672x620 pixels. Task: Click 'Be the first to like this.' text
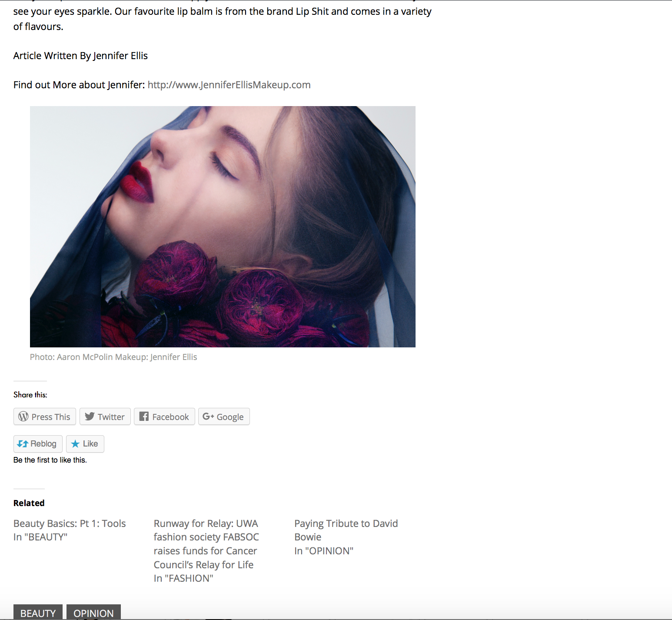pos(50,460)
